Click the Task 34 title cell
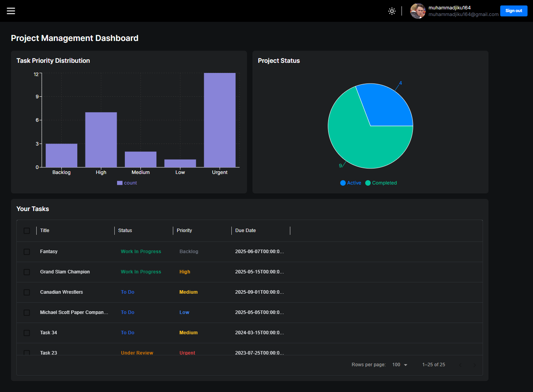 click(x=49, y=333)
